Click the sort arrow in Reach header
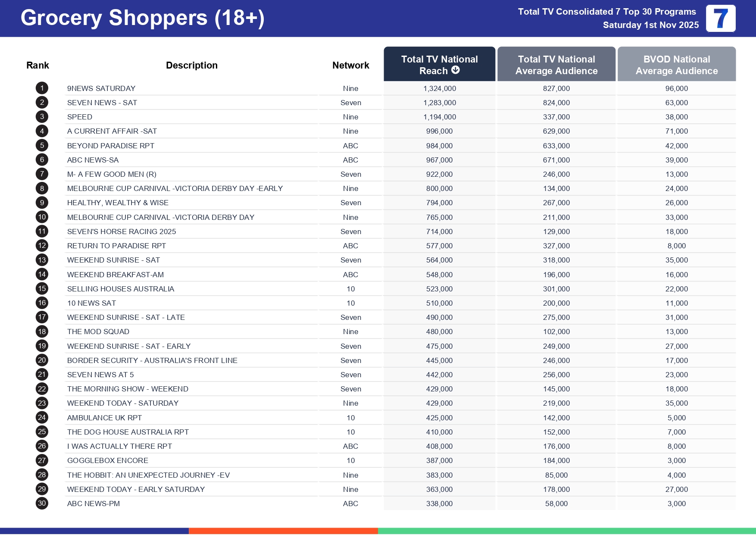The height and width of the screenshot is (535, 756). coord(455,70)
